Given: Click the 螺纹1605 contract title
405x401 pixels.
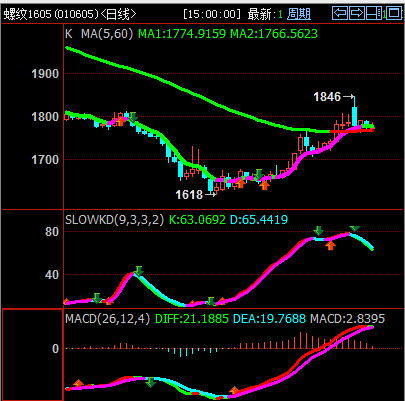Looking at the screenshot, I should coord(27,14).
